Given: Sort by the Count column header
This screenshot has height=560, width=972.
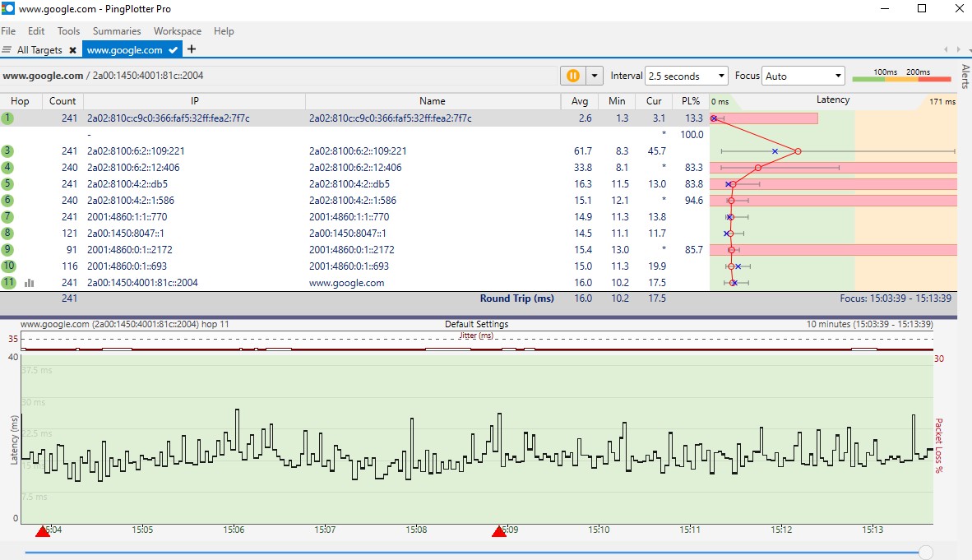Looking at the screenshot, I should click(62, 101).
